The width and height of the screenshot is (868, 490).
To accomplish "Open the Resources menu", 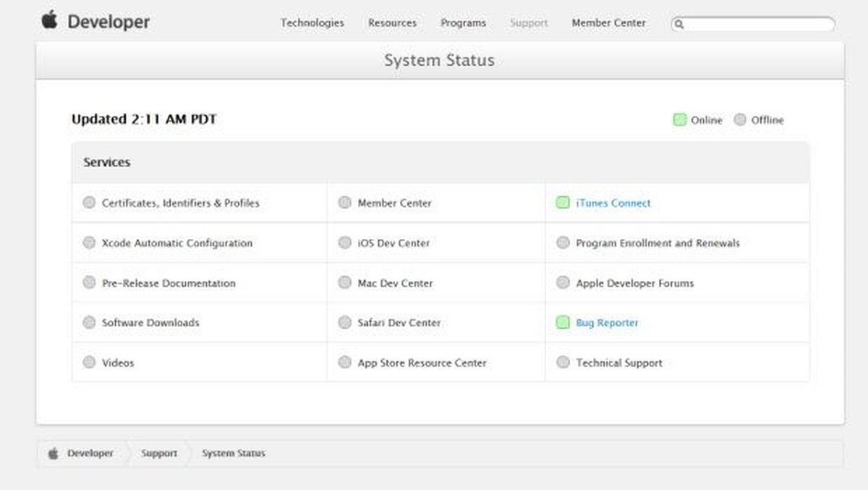I will click(392, 22).
